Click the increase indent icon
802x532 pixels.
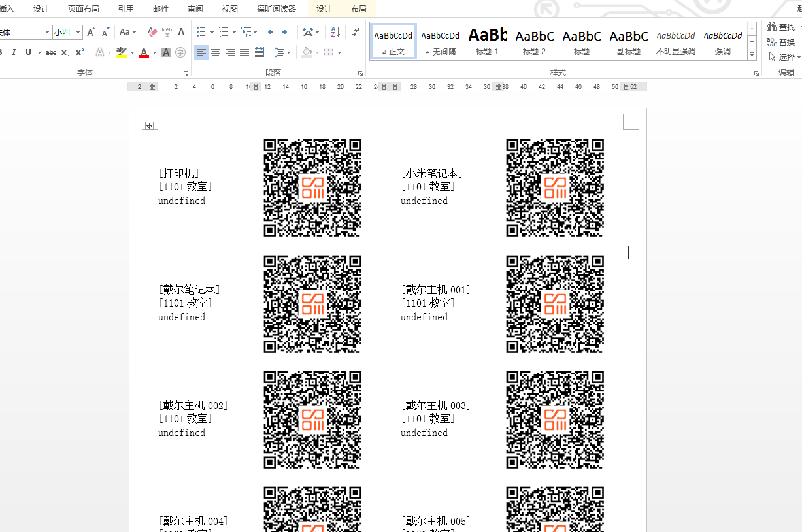pos(288,32)
